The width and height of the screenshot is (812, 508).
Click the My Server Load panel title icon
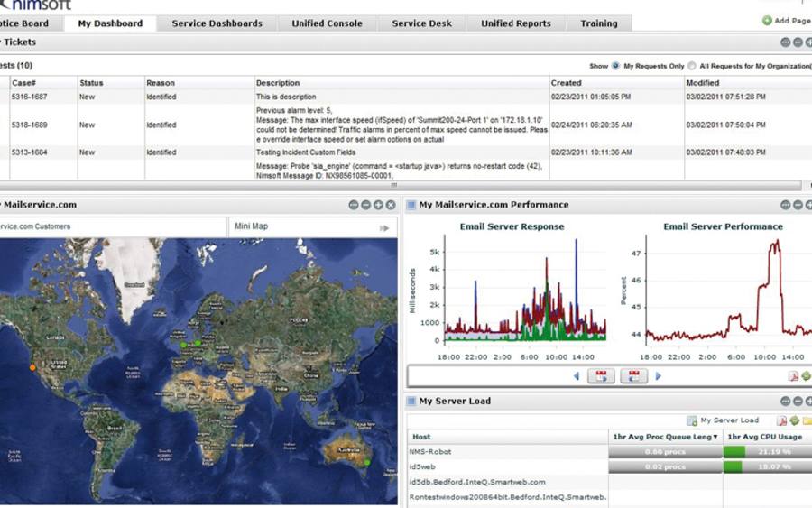(411, 401)
